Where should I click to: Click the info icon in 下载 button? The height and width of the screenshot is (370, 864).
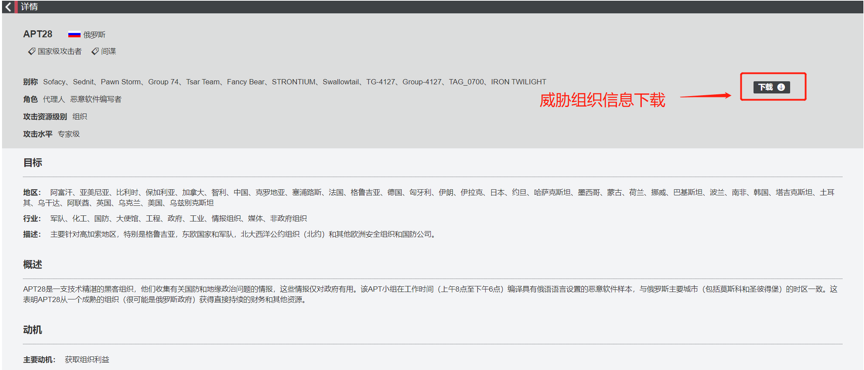tap(781, 87)
